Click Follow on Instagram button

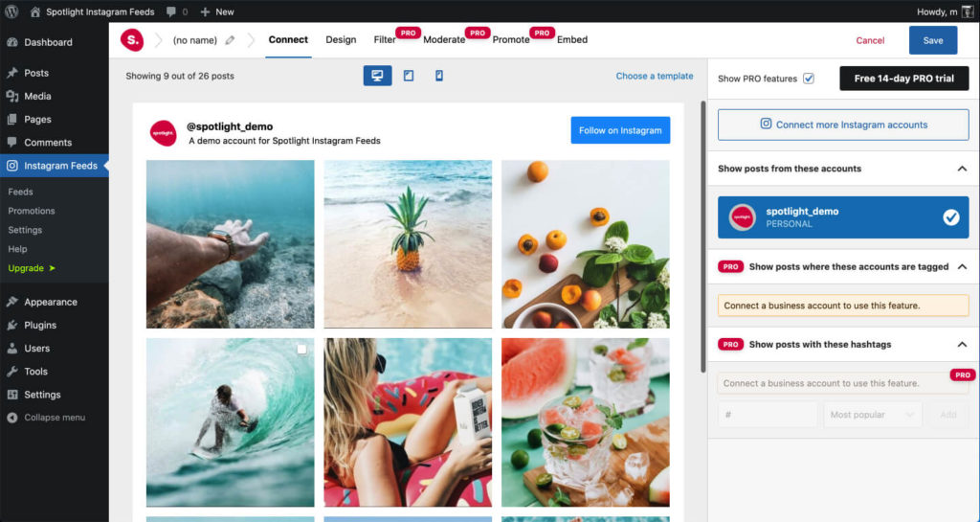click(620, 130)
